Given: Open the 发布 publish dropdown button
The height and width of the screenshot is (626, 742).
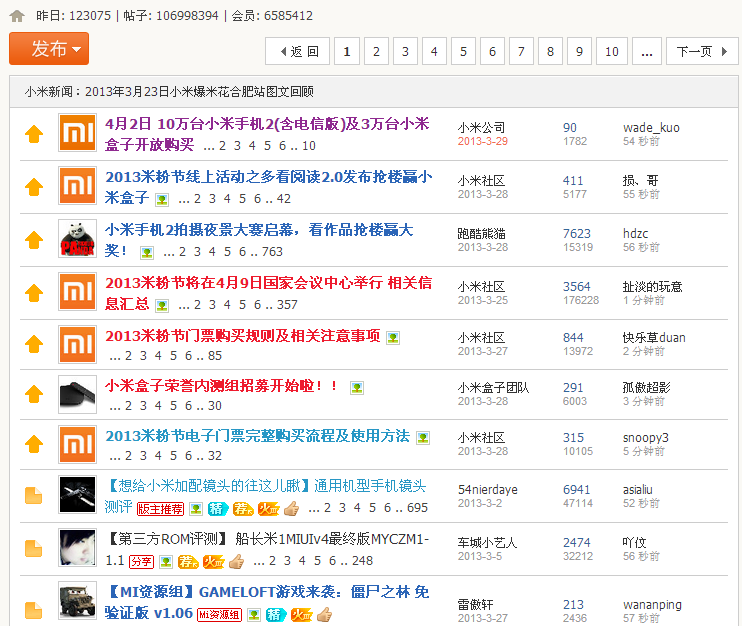Looking at the screenshot, I should point(49,49).
